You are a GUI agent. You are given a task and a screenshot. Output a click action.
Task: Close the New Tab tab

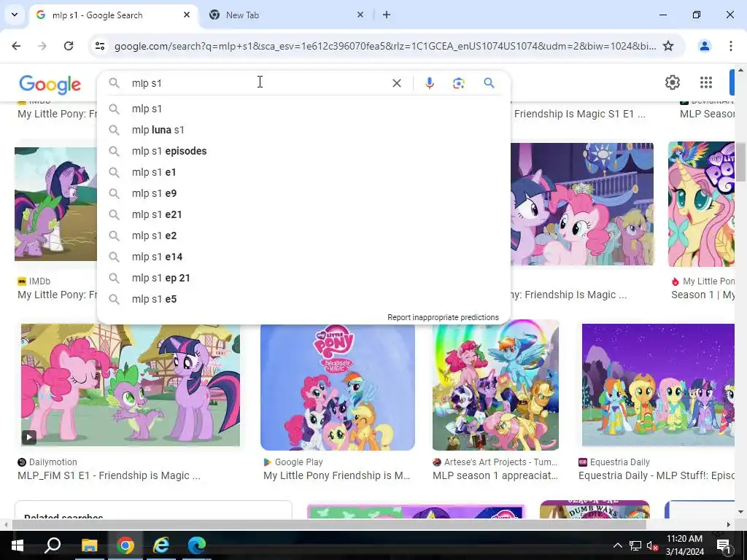pyautogui.click(x=360, y=15)
